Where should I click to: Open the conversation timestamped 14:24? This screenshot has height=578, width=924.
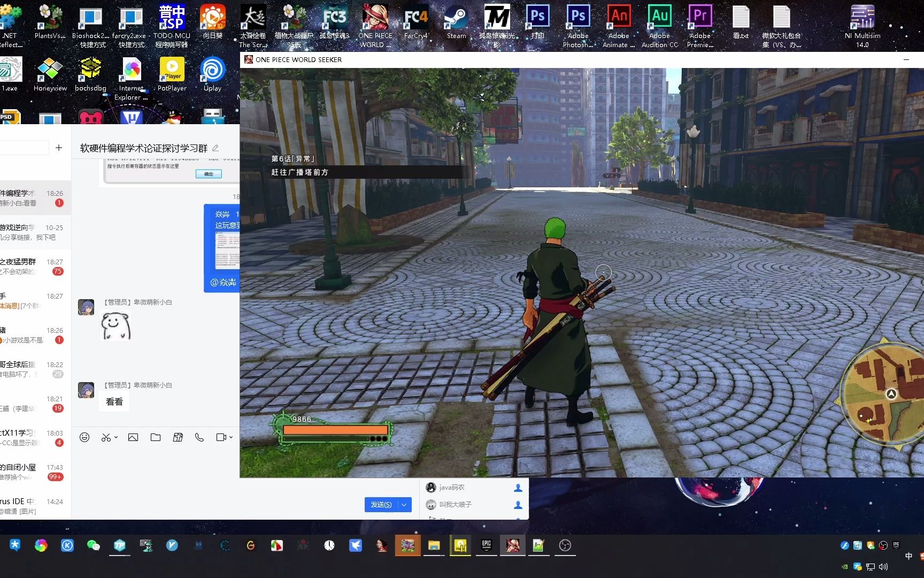(x=35, y=506)
